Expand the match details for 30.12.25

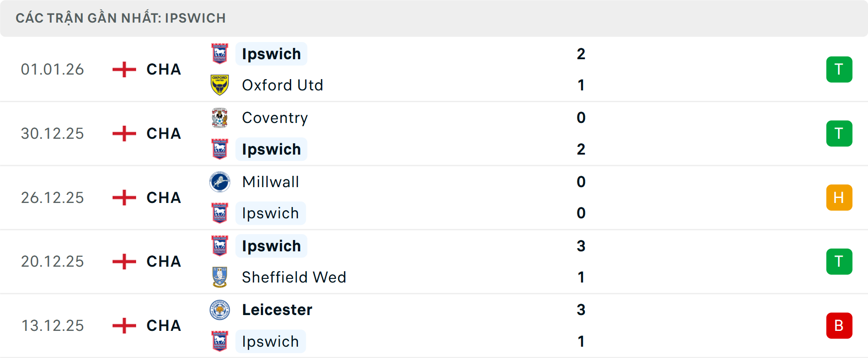[x=434, y=133]
